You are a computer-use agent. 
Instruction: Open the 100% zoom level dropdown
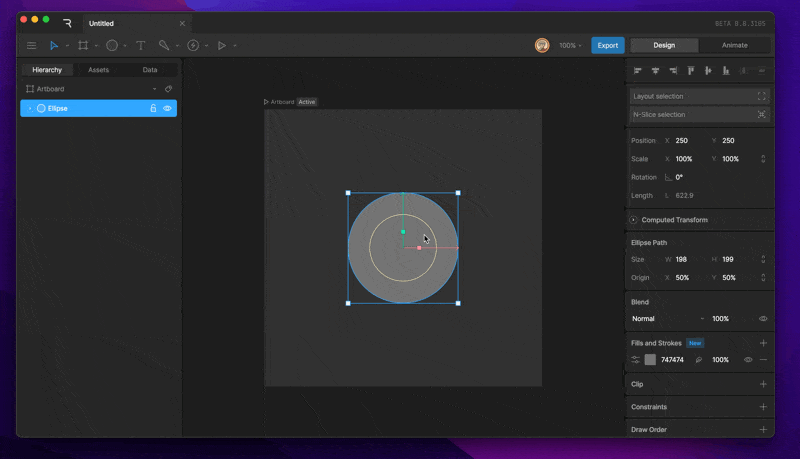(x=570, y=45)
